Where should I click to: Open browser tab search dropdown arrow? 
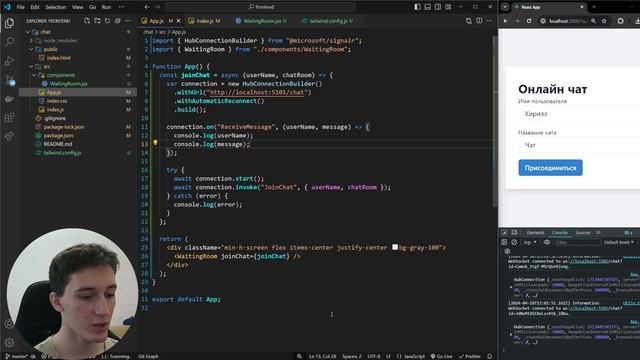[505, 7]
